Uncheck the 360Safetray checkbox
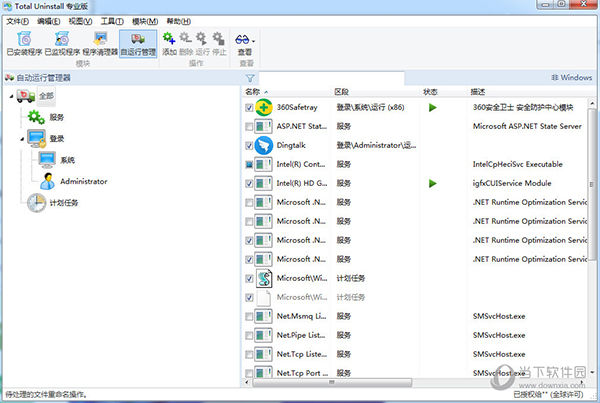This screenshot has width=600, height=403. (249, 108)
